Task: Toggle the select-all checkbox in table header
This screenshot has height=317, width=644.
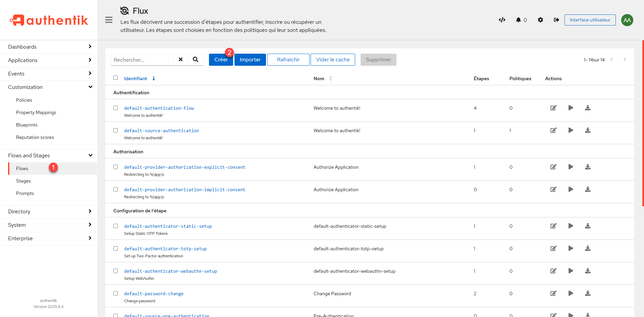Action: click(x=116, y=78)
